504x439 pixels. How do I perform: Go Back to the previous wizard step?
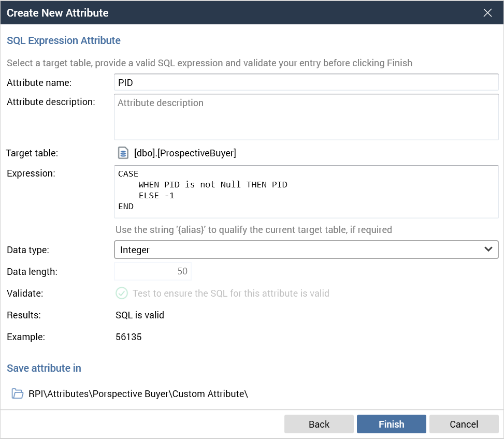point(319,424)
